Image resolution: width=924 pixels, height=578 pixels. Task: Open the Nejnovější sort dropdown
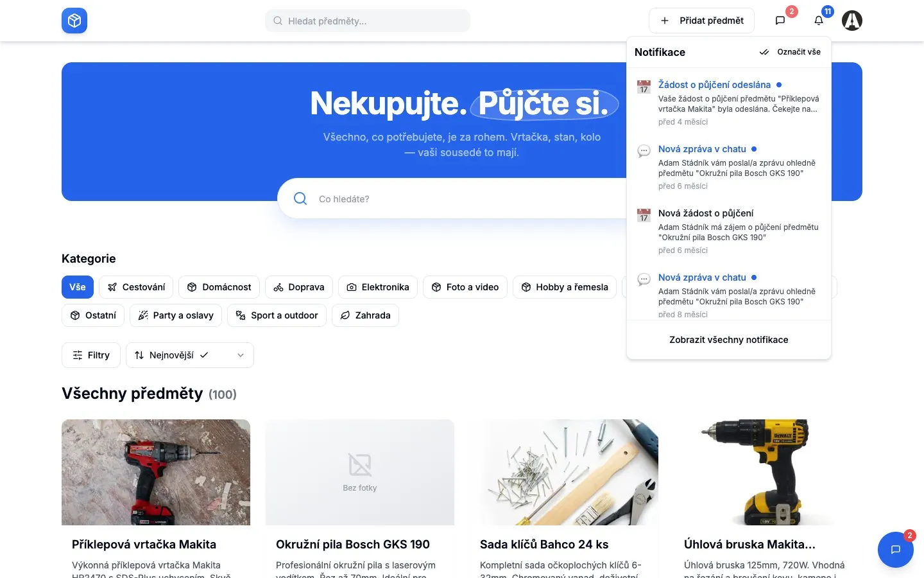tap(190, 355)
